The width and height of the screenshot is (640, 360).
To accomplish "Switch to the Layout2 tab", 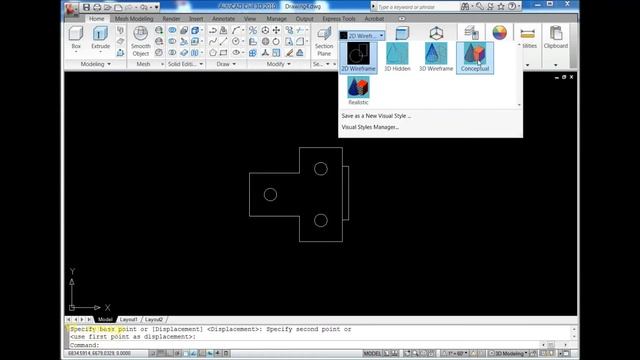I will point(154,320).
